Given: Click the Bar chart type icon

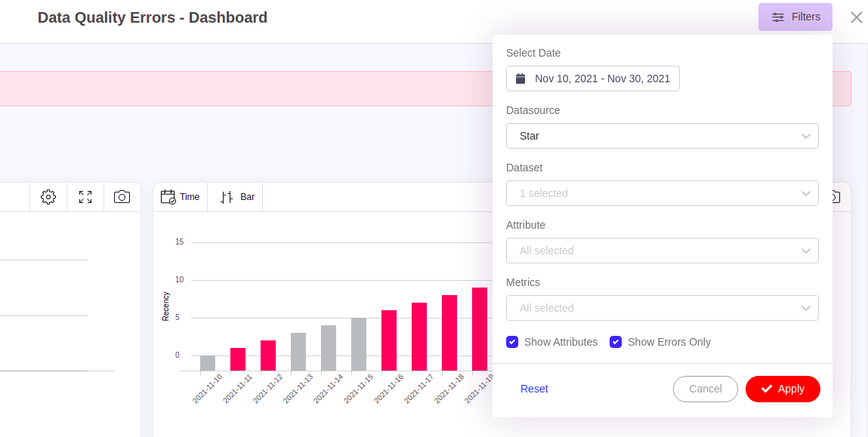Looking at the screenshot, I should coord(227,197).
